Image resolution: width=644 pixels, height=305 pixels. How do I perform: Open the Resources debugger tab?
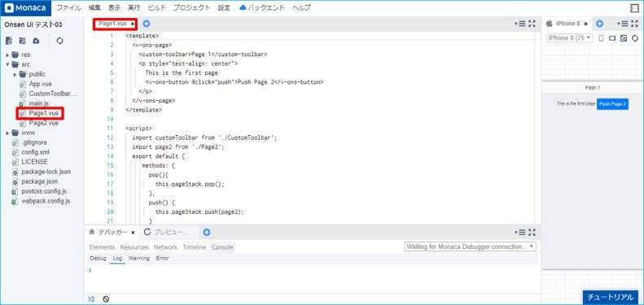coord(134,247)
